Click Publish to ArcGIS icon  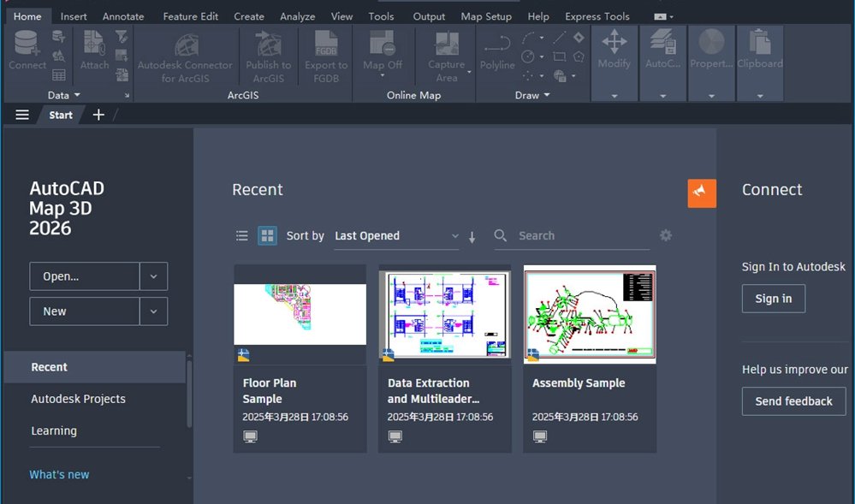pos(268,44)
